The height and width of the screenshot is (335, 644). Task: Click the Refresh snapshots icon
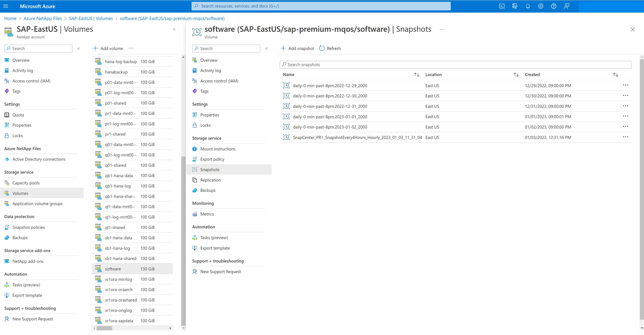322,48
